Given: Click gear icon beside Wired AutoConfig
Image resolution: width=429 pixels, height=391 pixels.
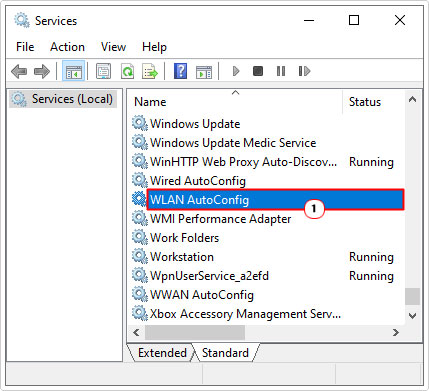Looking at the screenshot, I should [x=139, y=181].
